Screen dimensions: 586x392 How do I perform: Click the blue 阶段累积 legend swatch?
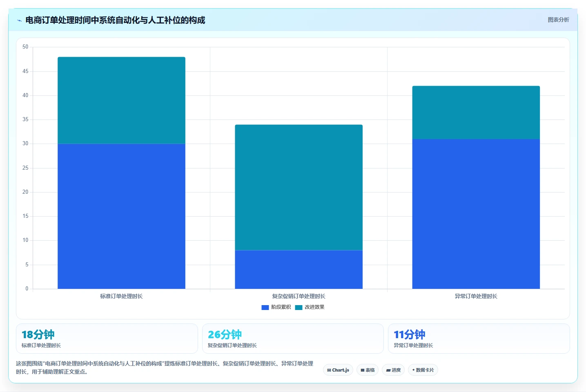point(265,308)
